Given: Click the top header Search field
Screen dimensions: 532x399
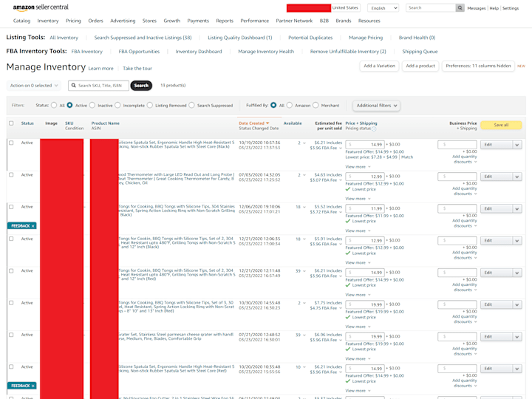Looking at the screenshot, I should (x=431, y=8).
